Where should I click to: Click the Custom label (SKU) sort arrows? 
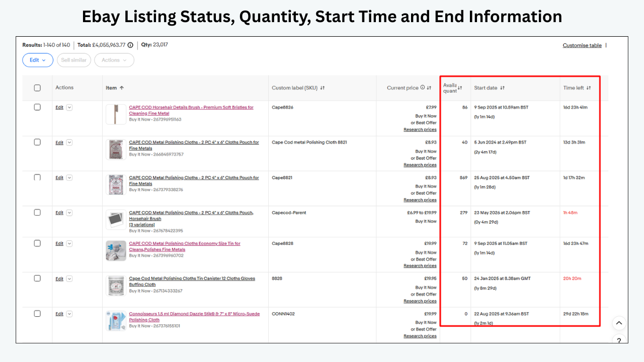pos(323,88)
